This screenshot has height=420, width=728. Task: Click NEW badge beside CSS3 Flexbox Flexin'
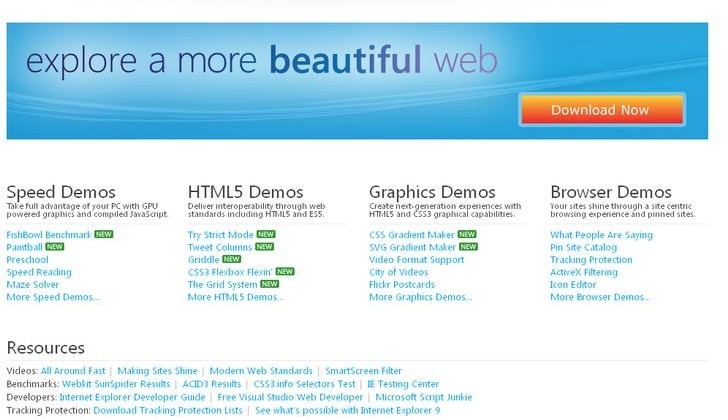pos(285,271)
